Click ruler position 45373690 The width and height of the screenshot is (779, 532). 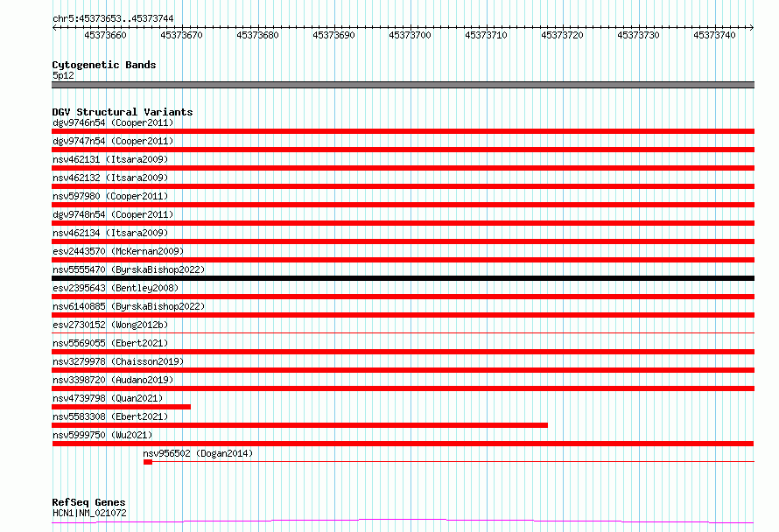pos(333,35)
